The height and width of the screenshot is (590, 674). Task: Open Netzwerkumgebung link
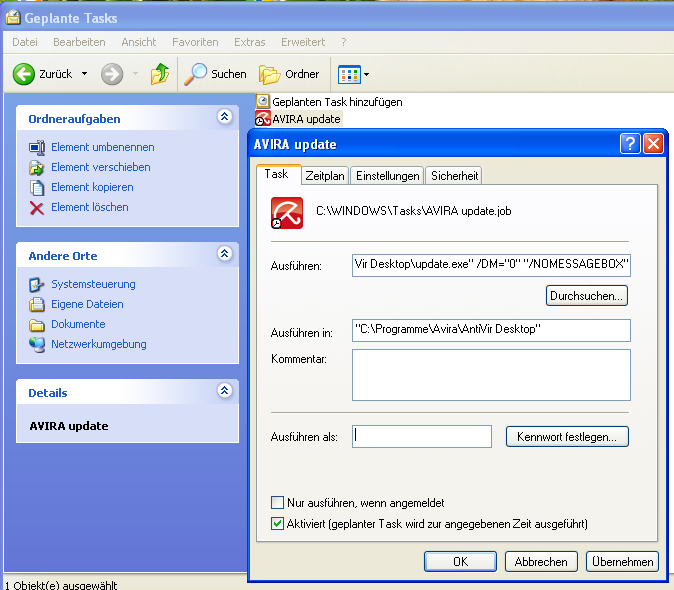click(x=98, y=344)
